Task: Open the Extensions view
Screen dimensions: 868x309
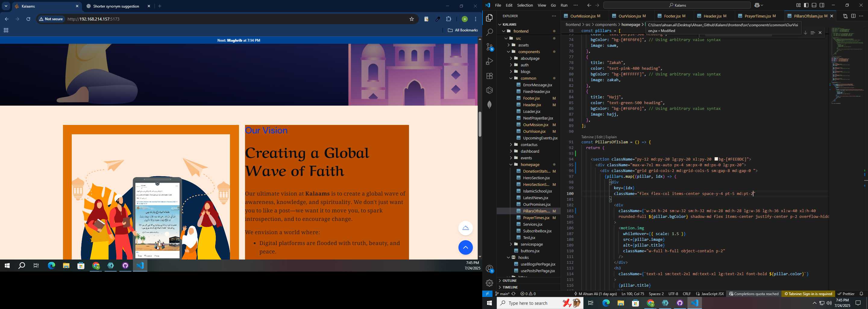Action: (489, 76)
